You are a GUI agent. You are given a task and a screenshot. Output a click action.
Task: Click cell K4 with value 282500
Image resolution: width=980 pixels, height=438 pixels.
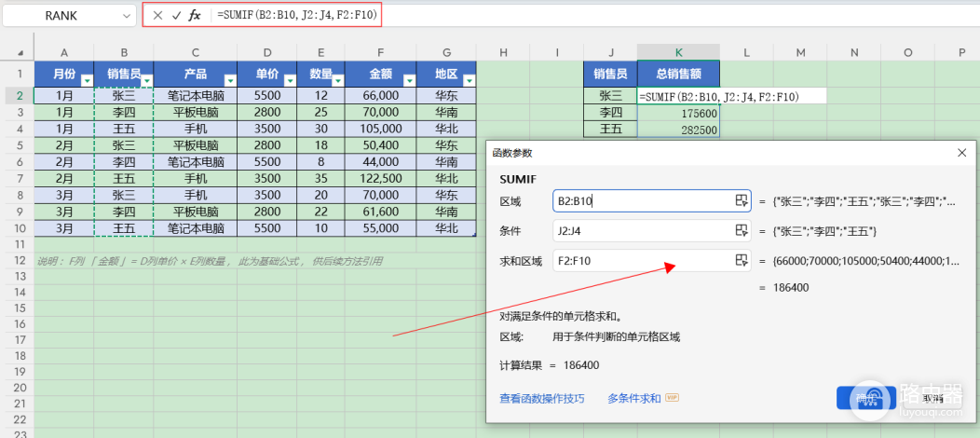point(678,130)
